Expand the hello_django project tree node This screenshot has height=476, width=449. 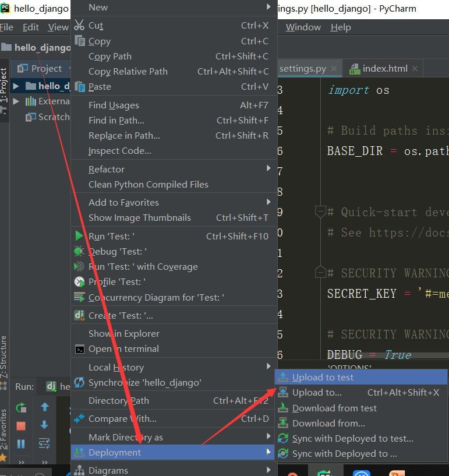(x=16, y=86)
